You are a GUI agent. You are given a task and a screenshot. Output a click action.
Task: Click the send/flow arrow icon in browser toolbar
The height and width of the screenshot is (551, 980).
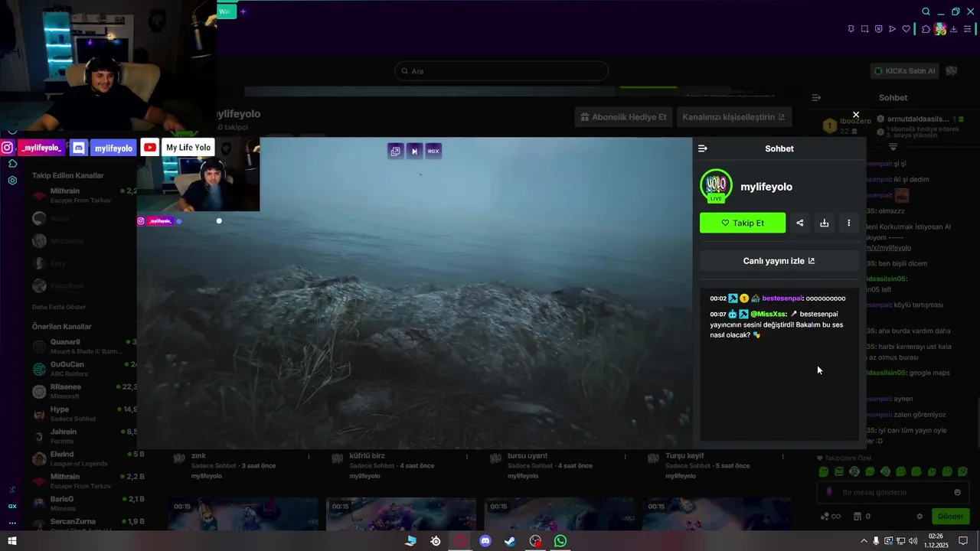[x=892, y=29]
